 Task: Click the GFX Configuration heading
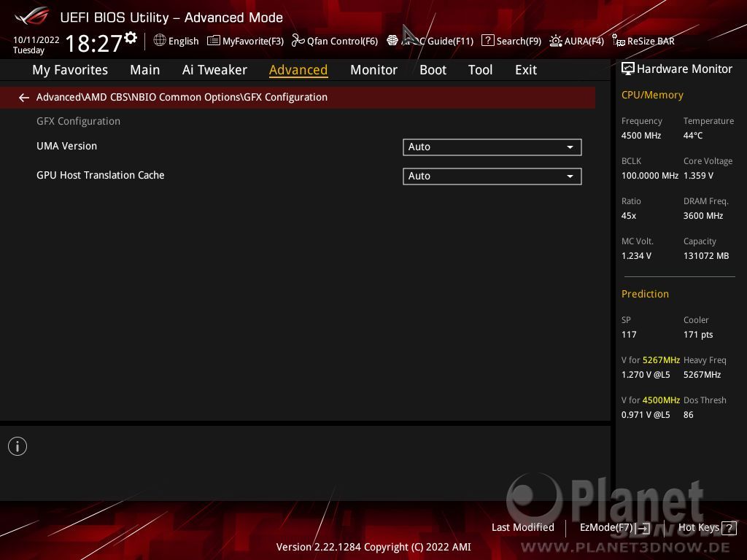(78, 122)
